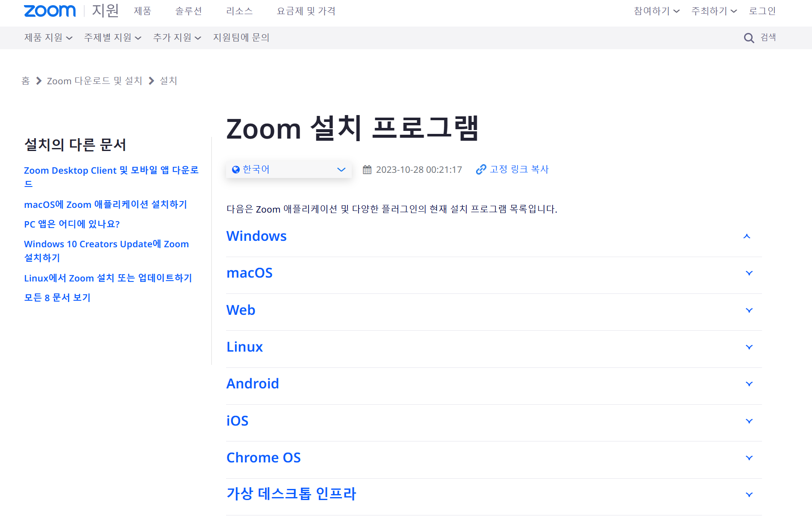Open 요금제 및 가격 menu item
The width and height of the screenshot is (812, 527).
(x=306, y=11)
